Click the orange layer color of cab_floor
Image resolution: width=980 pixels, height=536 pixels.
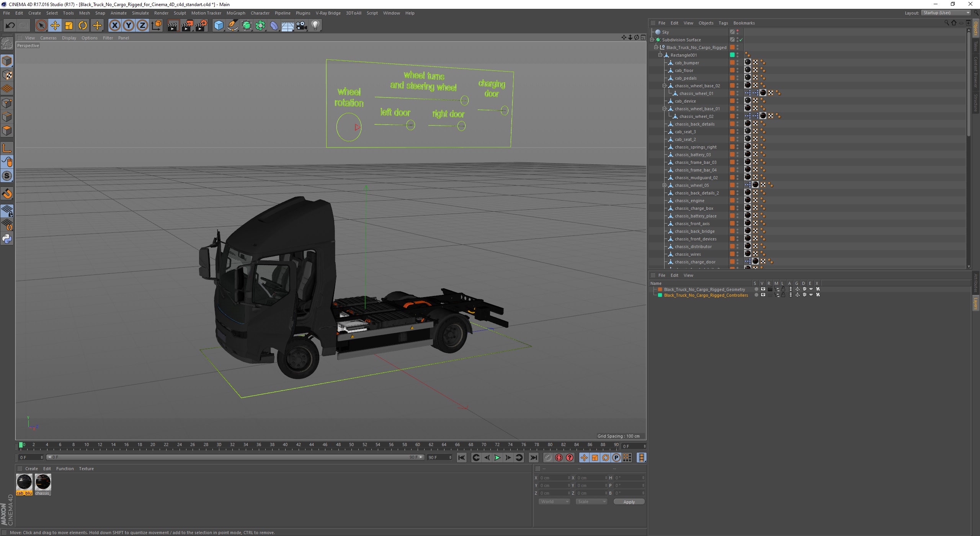click(x=732, y=70)
